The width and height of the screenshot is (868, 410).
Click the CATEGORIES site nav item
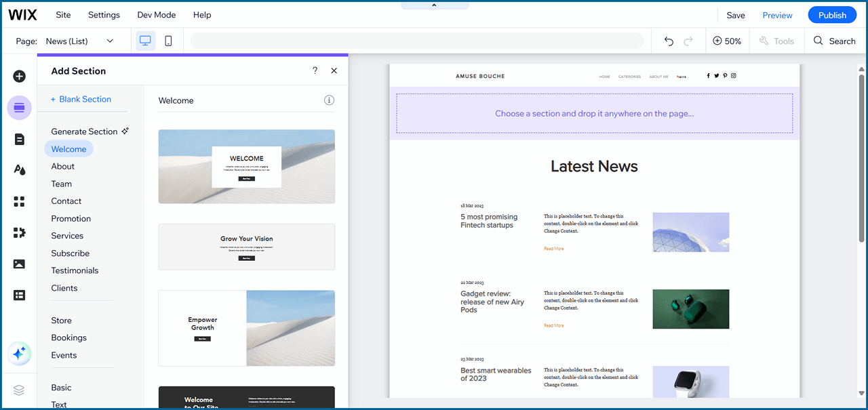pyautogui.click(x=629, y=77)
